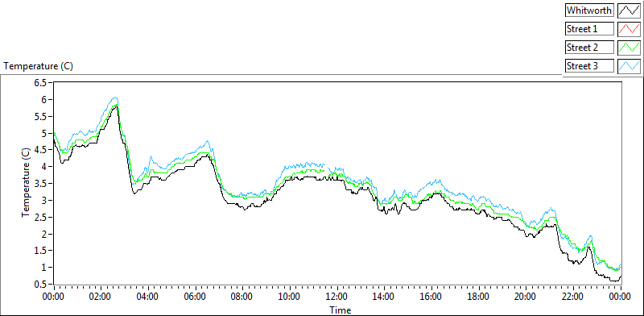644x316 pixels.
Task: Click the 02:00 x-axis tick label
Action: click(x=101, y=297)
